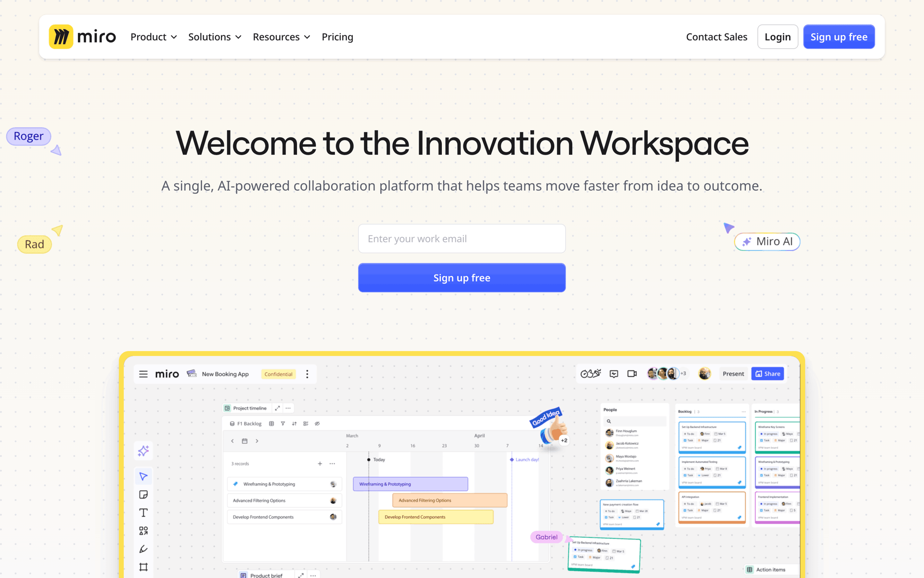Click the F1 Backlog data source
Viewport: 924px width, 578px height.
245,424
